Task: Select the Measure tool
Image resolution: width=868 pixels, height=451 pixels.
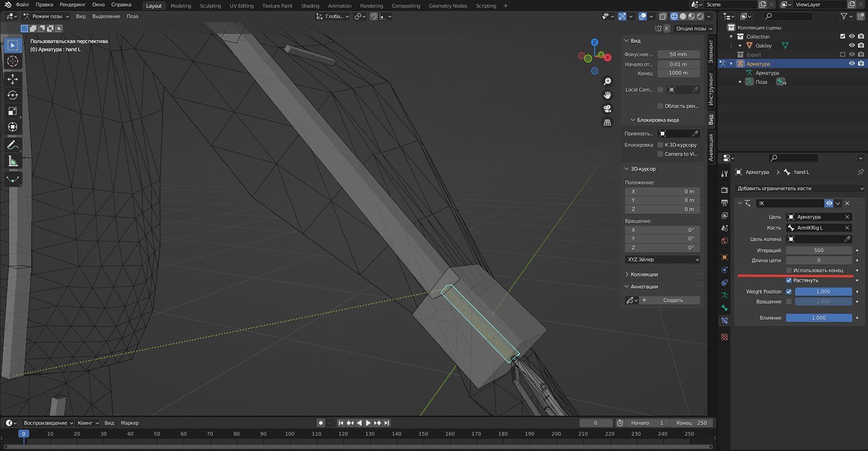Action: coord(12,161)
